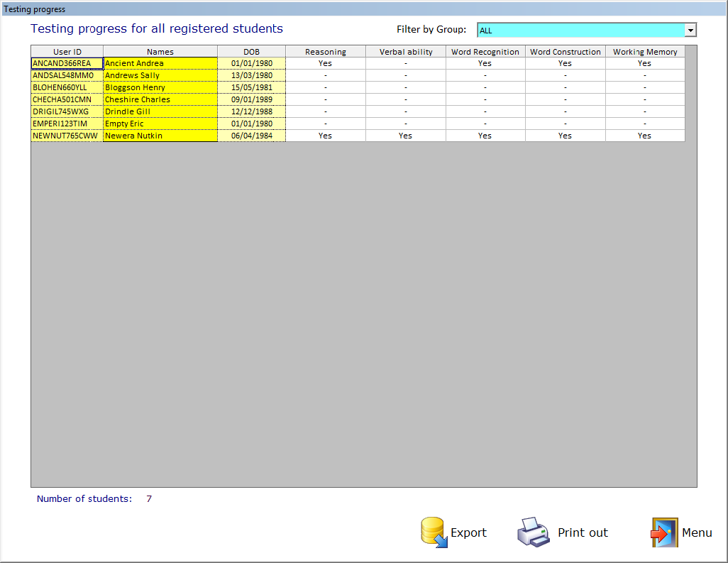Sort by the User ID column header
The image size is (728, 563).
tap(67, 52)
